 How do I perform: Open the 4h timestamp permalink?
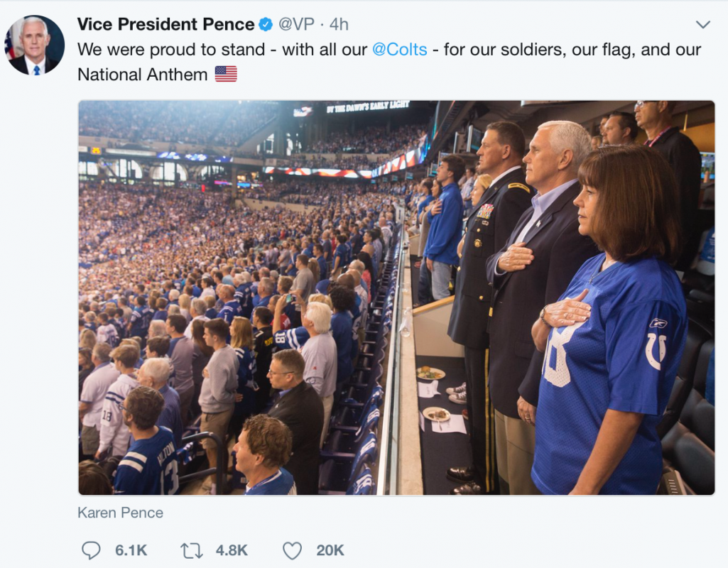click(339, 24)
